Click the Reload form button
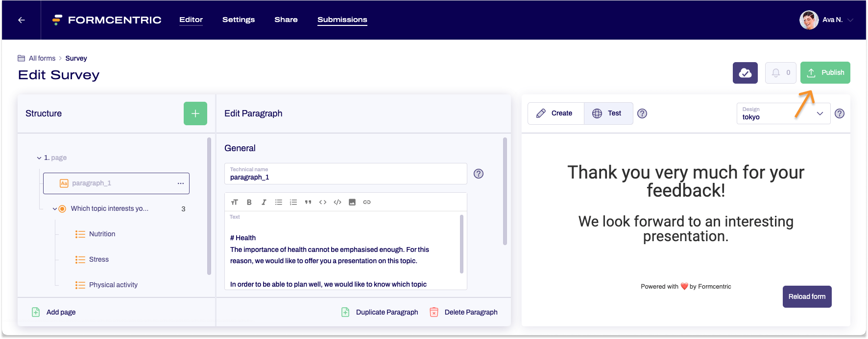This screenshot has width=868, height=339. pos(807,296)
